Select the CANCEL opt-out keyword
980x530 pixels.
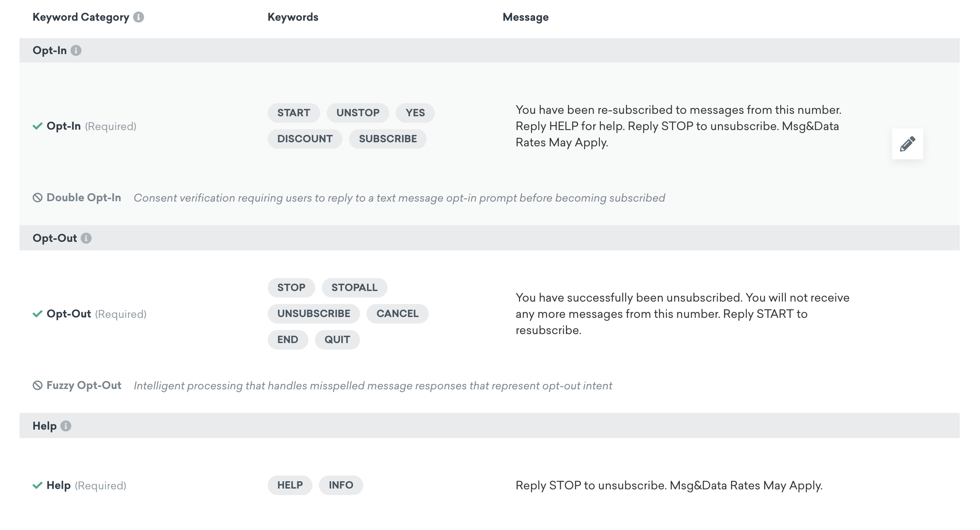pyautogui.click(x=397, y=314)
